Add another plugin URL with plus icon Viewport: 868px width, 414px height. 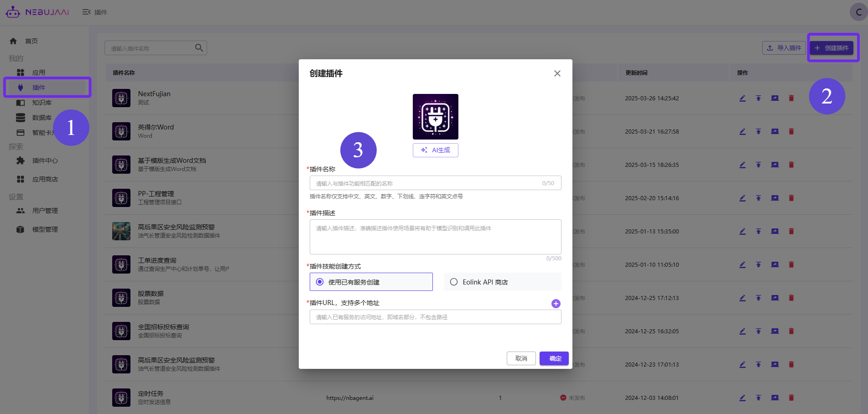[x=556, y=303]
